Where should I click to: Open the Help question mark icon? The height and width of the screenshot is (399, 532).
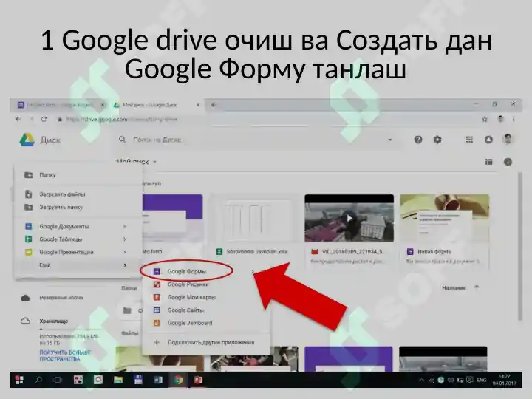coord(418,140)
